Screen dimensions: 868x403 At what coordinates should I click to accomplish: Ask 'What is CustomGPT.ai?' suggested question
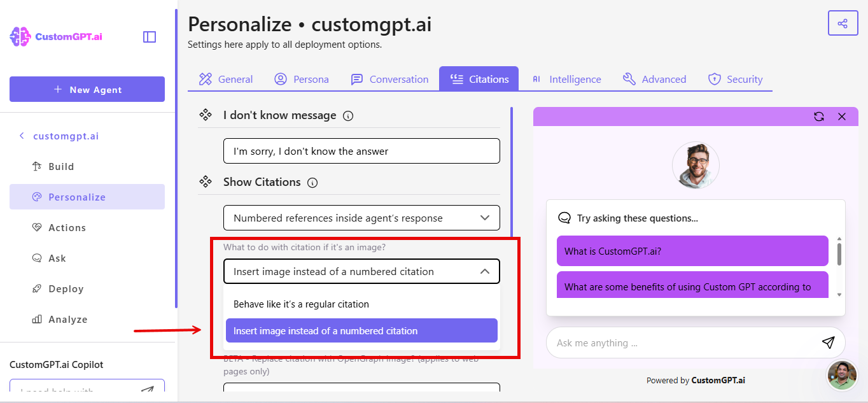pyautogui.click(x=692, y=251)
